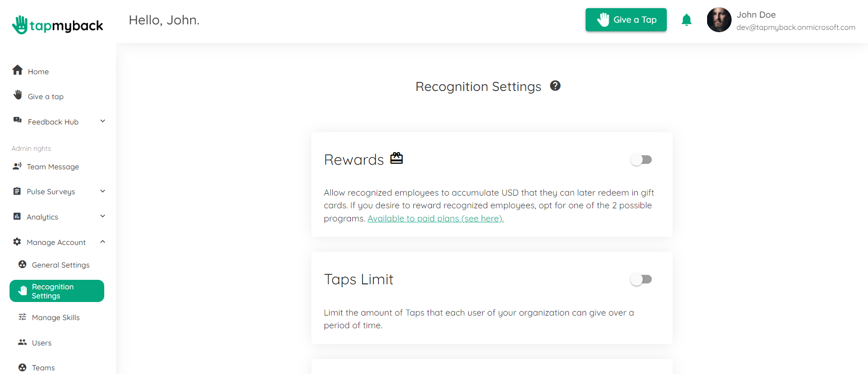The width and height of the screenshot is (868, 374).
Task: Click the tapmyback logo
Action: [x=58, y=25]
